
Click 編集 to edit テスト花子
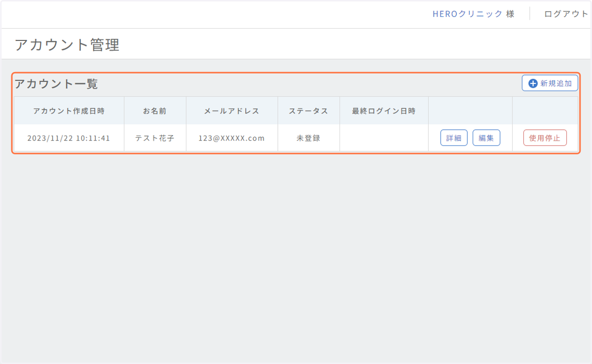[486, 138]
